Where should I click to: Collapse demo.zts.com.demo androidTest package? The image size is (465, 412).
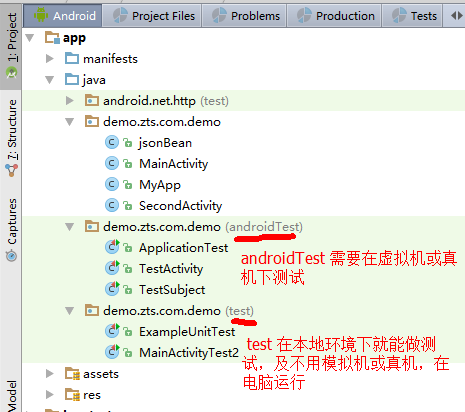tap(70, 227)
